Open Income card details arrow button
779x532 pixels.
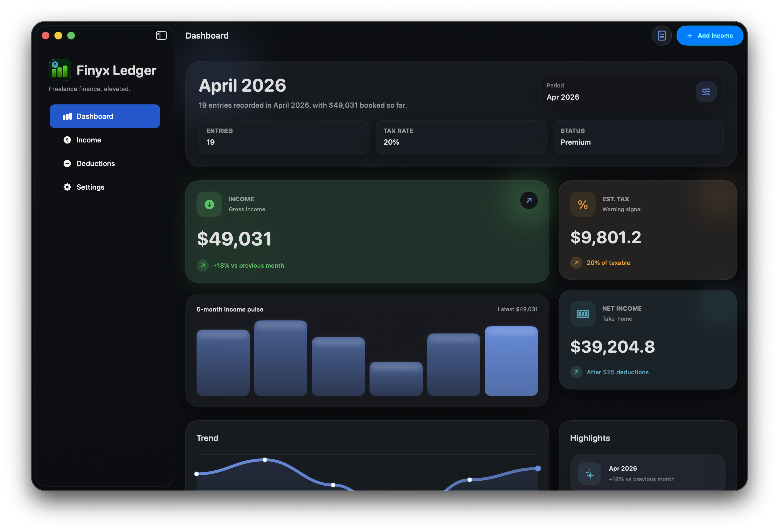pos(529,200)
